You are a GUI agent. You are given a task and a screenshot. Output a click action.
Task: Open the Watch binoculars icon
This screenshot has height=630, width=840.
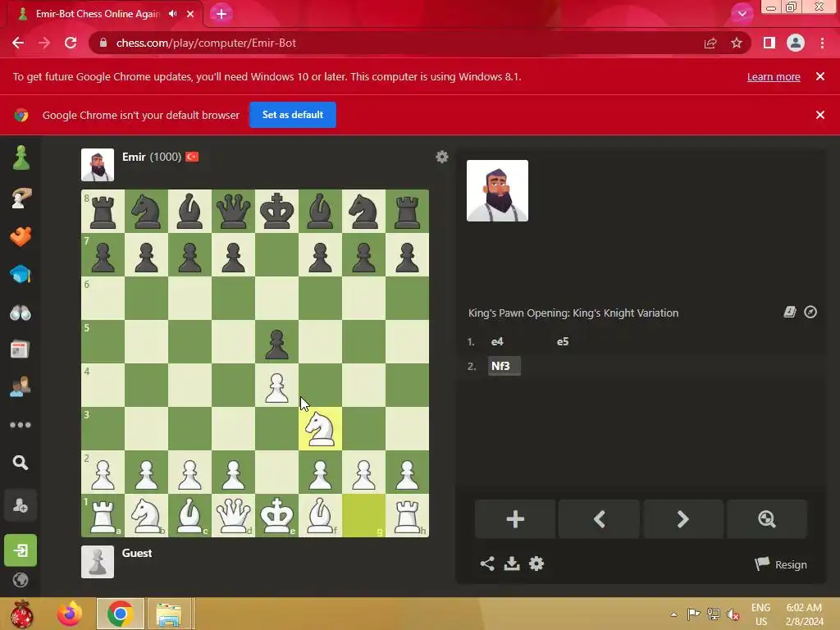[x=21, y=313]
